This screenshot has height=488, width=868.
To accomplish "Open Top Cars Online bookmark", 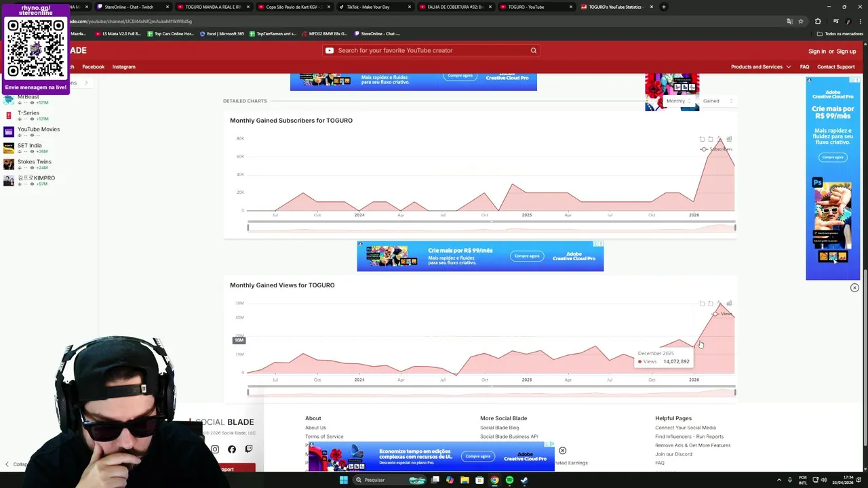I will 170,33.
